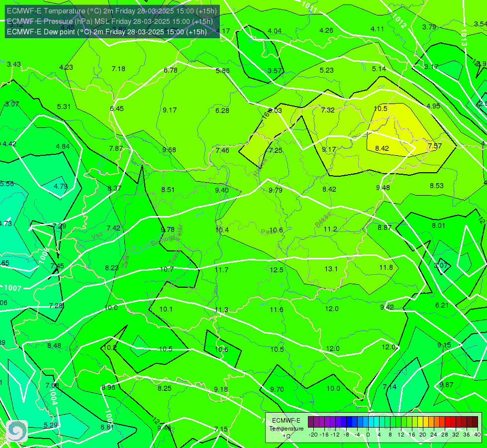Click the 5.23 temperature value
Screen dimensions: 487x448
(x=327, y=71)
